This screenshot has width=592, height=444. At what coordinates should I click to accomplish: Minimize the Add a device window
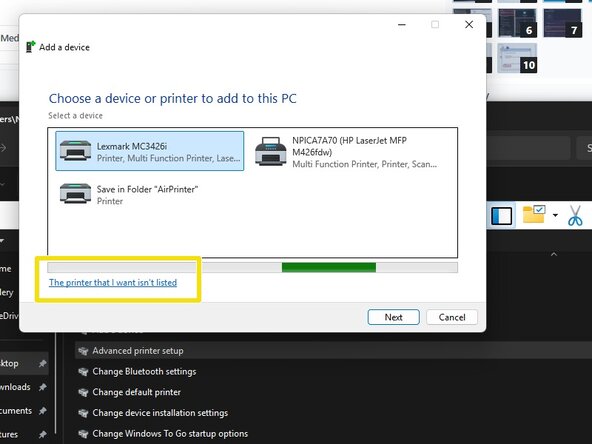click(x=402, y=25)
